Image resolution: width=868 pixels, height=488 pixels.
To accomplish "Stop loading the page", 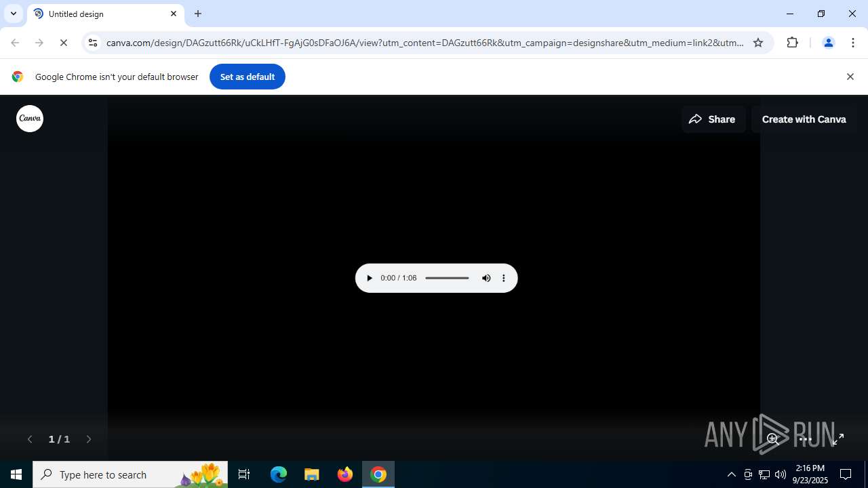I will [x=64, y=43].
